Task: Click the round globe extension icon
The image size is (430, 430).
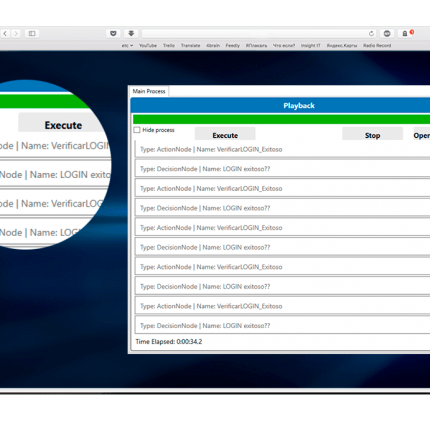Action: click(387, 33)
